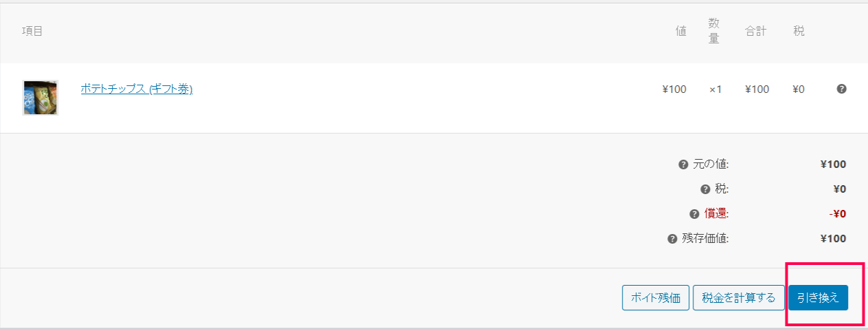Click the help icon in the ポテトチップス row
This screenshot has width=868, height=329.
click(841, 89)
